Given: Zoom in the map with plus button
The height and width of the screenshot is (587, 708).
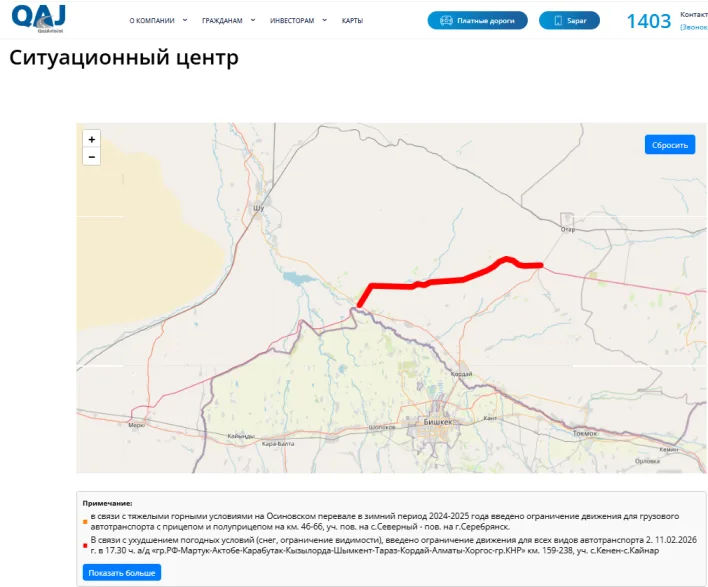Looking at the screenshot, I should [x=92, y=140].
